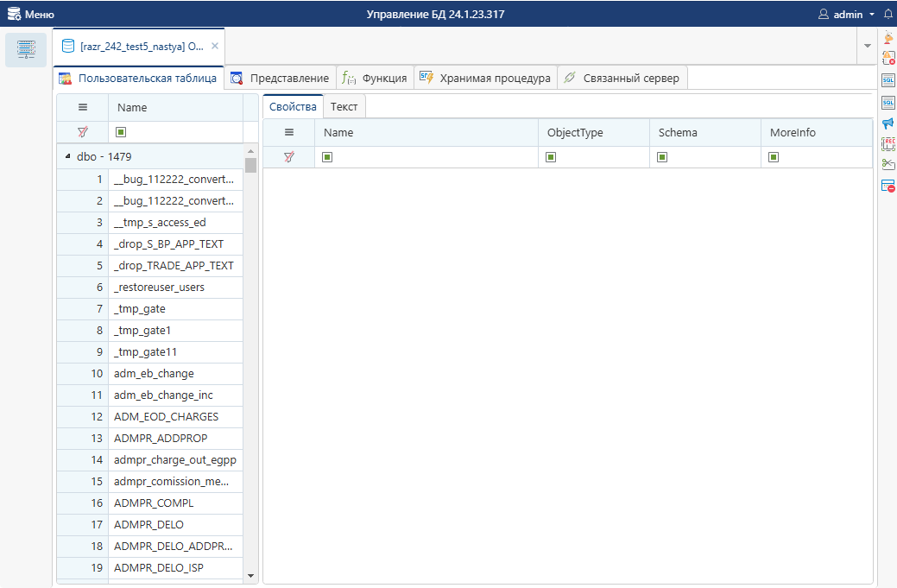This screenshot has height=588, width=897.
Task: Sort by Schema column header
Action: pos(704,132)
